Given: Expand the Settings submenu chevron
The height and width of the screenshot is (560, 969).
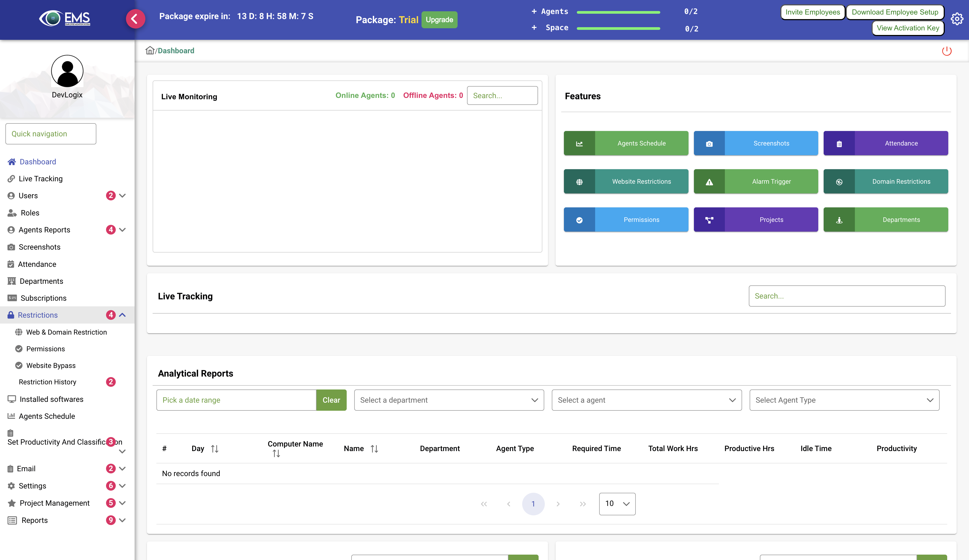Looking at the screenshot, I should pyautogui.click(x=122, y=486).
